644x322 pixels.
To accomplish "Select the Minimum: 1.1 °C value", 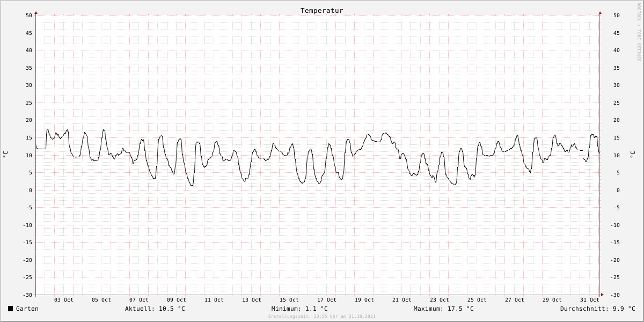I will 299,309.
